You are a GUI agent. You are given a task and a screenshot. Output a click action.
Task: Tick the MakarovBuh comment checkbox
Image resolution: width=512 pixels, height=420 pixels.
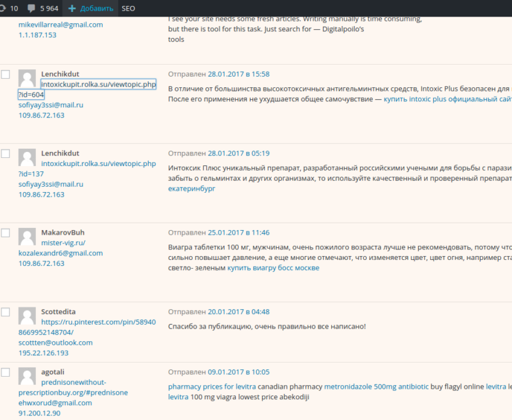coord(5,233)
